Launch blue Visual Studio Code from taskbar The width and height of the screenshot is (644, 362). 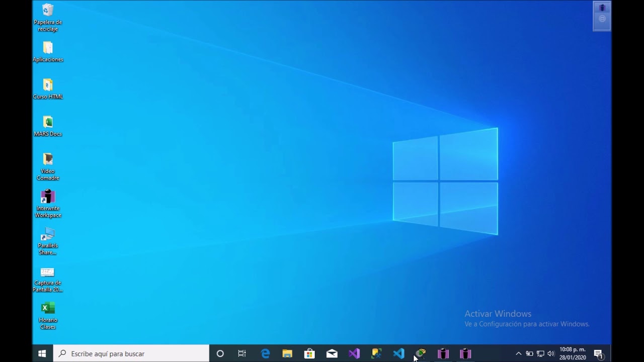pyautogui.click(x=398, y=353)
